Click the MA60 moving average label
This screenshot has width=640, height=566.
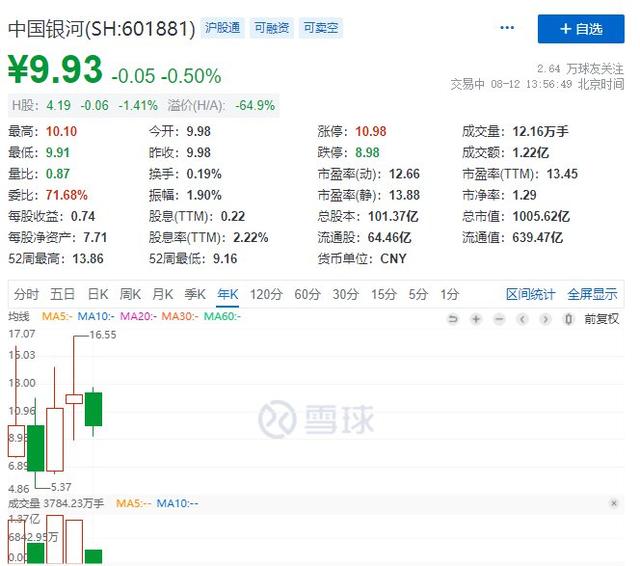[x=222, y=316]
